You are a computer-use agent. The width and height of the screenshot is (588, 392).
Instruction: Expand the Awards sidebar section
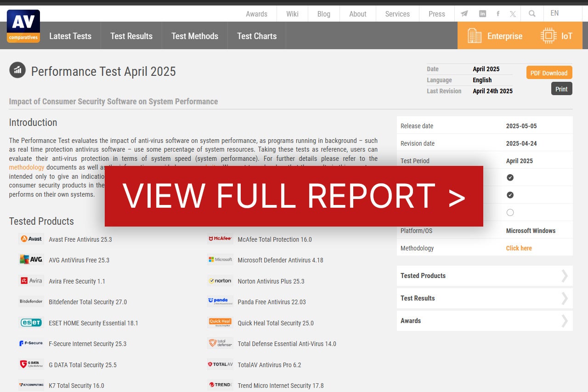tap(484, 321)
